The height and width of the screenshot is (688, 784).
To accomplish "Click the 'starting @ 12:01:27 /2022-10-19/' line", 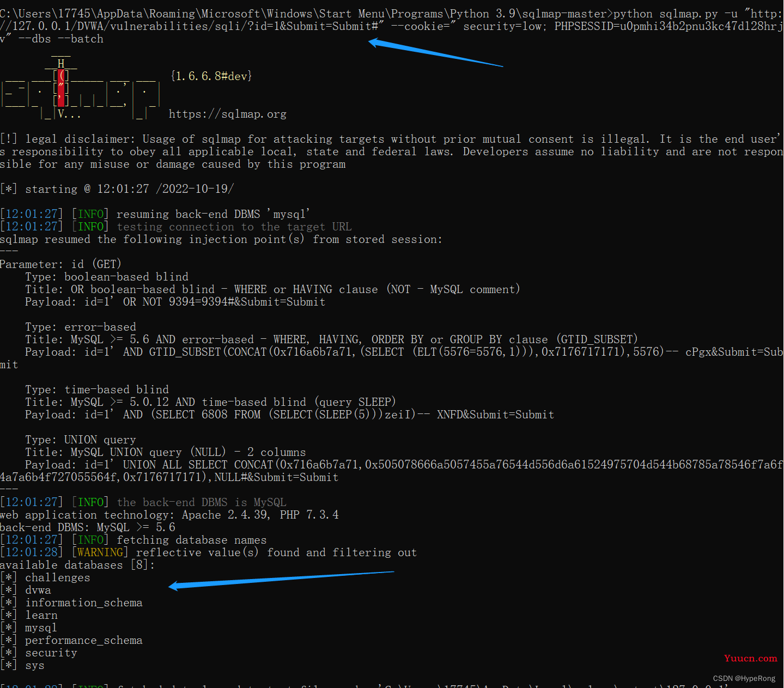I will point(117,189).
